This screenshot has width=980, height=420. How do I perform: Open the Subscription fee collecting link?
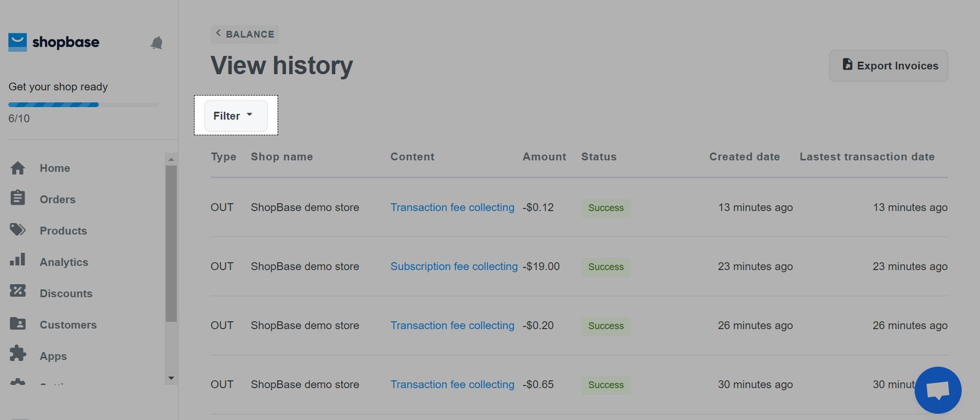pos(454,266)
